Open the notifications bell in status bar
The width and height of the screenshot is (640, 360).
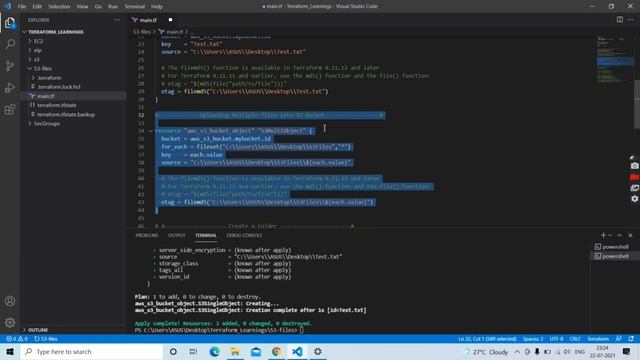[631, 339]
